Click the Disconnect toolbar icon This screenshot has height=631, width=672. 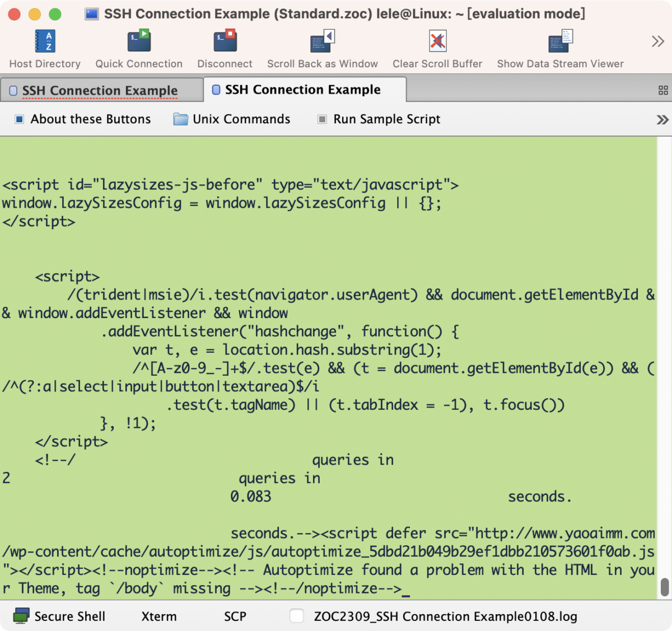(225, 41)
